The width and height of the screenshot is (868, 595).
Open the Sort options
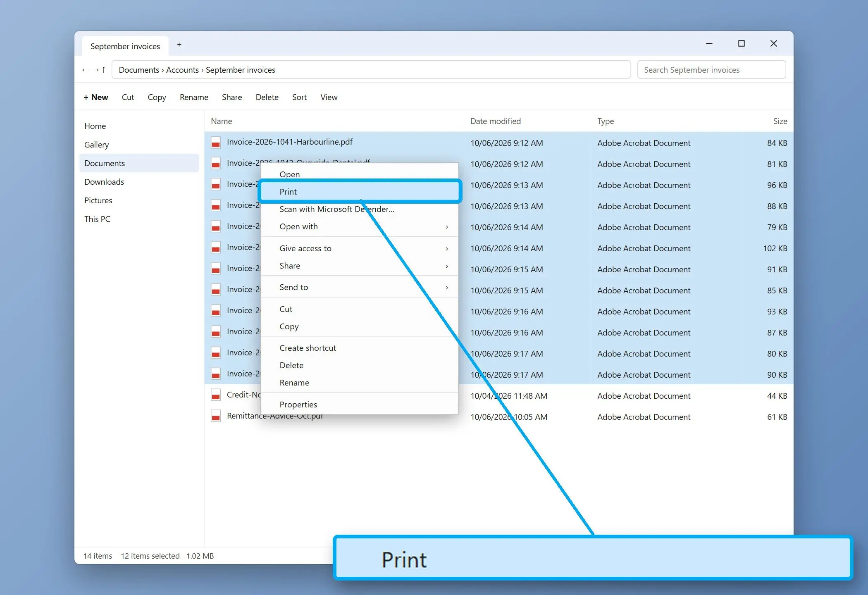(299, 97)
